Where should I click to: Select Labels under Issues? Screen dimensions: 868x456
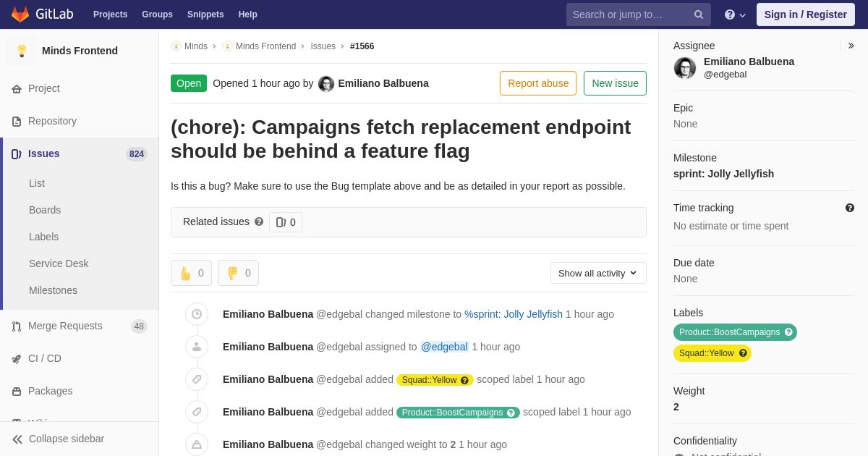click(43, 237)
